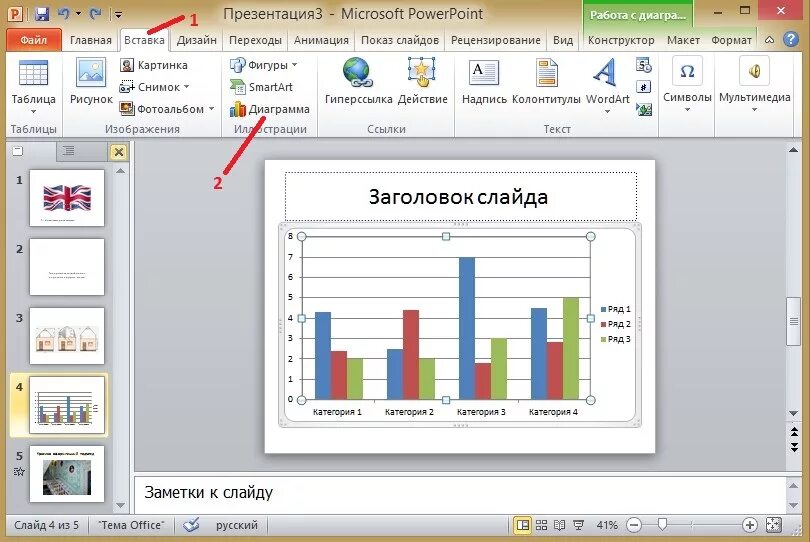This screenshot has height=542, width=810.
Task: Zoom in with the plus button
Action: [x=750, y=525]
